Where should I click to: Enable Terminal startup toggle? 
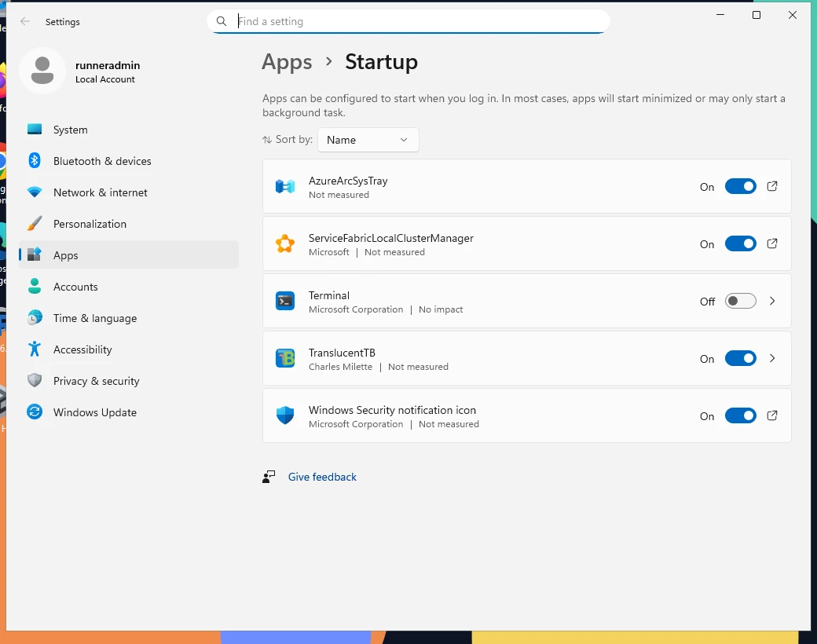click(740, 301)
